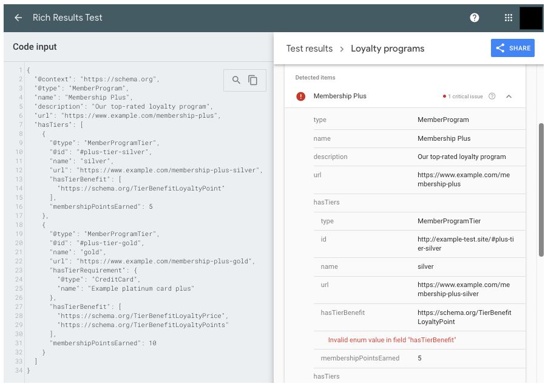Click code line "name": "gold"
The width and height of the screenshot is (548, 392).
coord(78,252)
